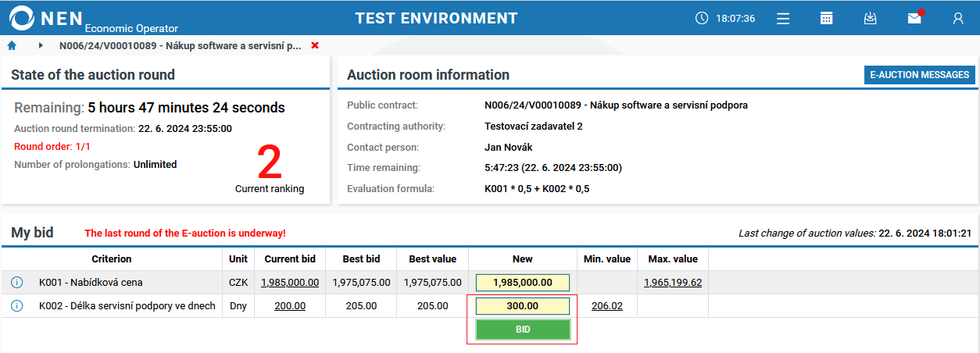Screen dimensions: 980x353
Task: Click the inbox download tray icon
Action: tap(870, 18)
